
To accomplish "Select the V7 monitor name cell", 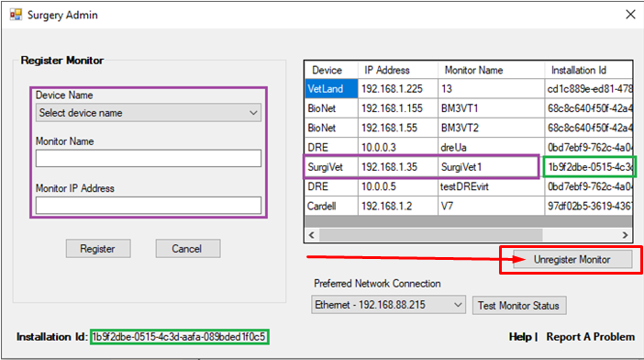I will (491, 206).
